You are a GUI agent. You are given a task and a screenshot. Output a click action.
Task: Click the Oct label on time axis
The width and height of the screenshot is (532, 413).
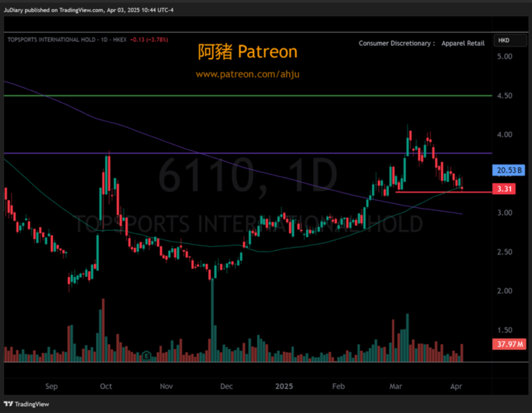106,386
